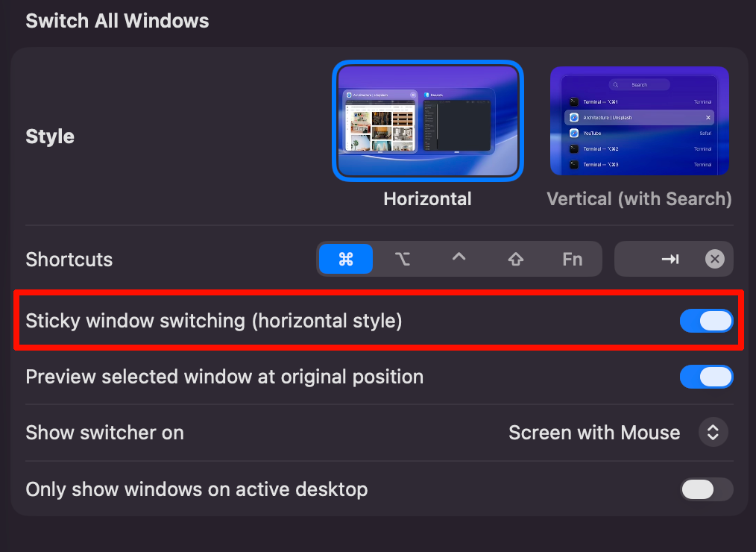The width and height of the screenshot is (756, 552).
Task: Click the "Switch All Windows" heading
Action: [x=117, y=21]
